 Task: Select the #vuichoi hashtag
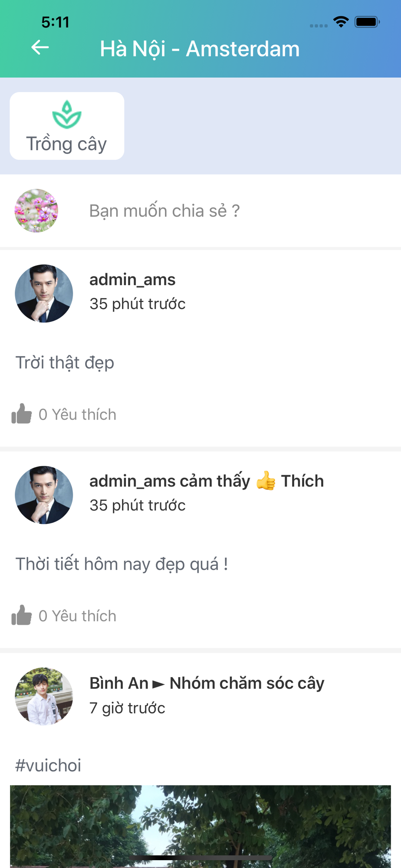(x=48, y=765)
